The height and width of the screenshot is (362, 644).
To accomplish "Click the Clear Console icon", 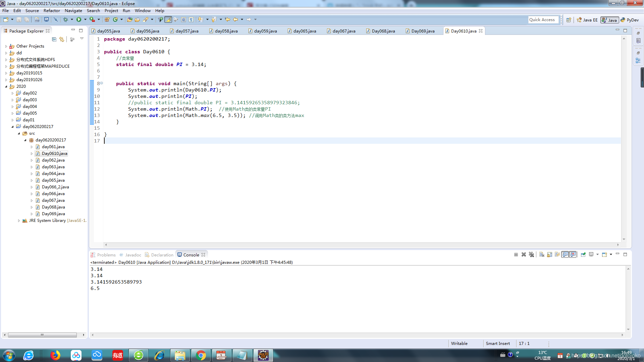I will [x=542, y=255].
